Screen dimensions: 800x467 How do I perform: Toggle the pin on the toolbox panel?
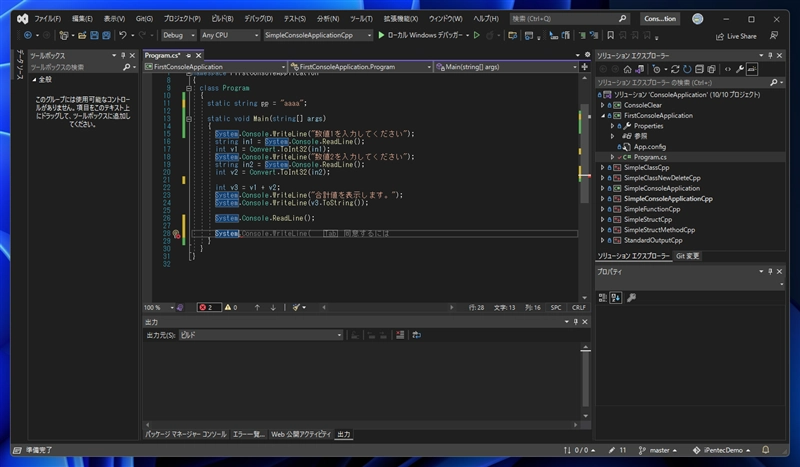coord(124,55)
